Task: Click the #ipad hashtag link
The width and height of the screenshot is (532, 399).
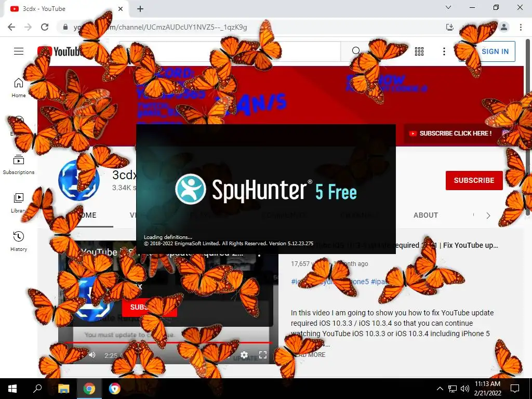Action: 379,282
